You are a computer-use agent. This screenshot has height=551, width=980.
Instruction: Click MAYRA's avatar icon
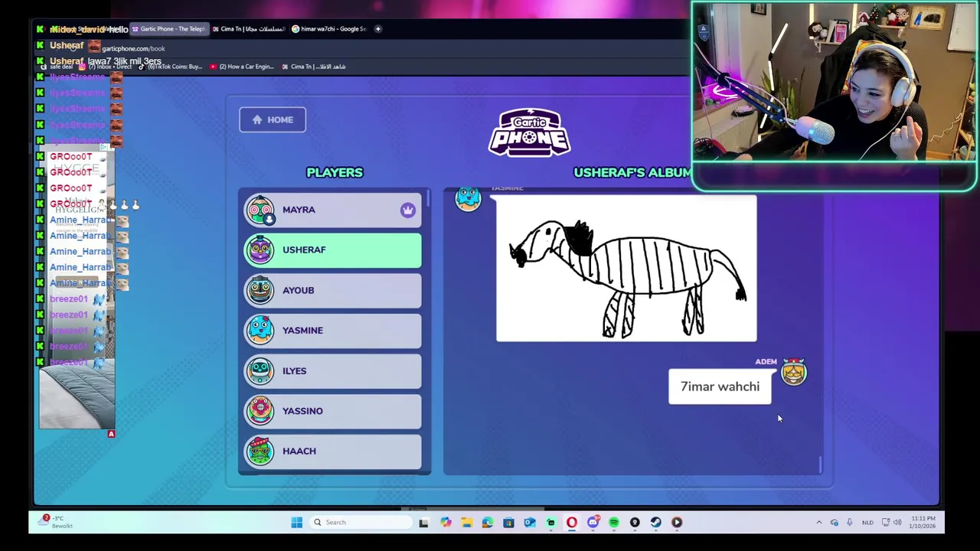click(260, 210)
